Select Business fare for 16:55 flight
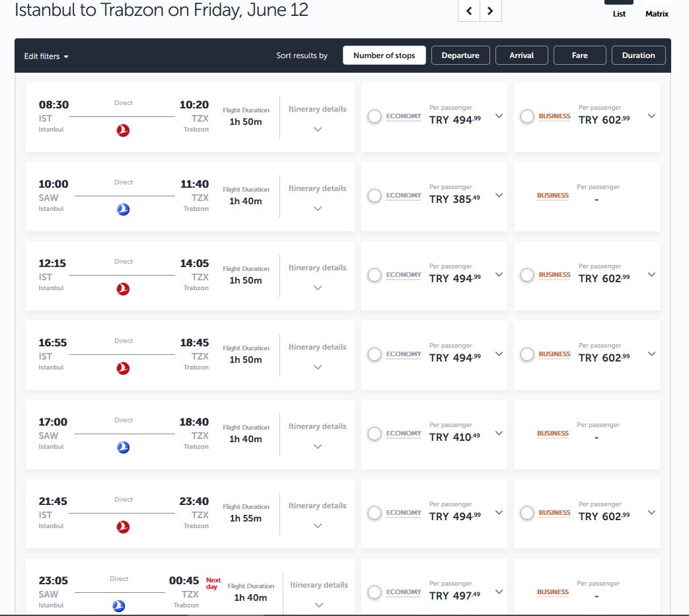 (x=527, y=354)
